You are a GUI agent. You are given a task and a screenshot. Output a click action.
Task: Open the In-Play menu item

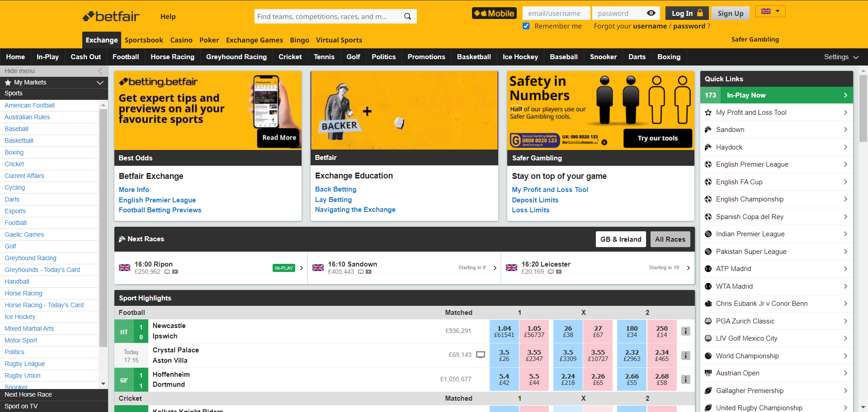tap(47, 57)
